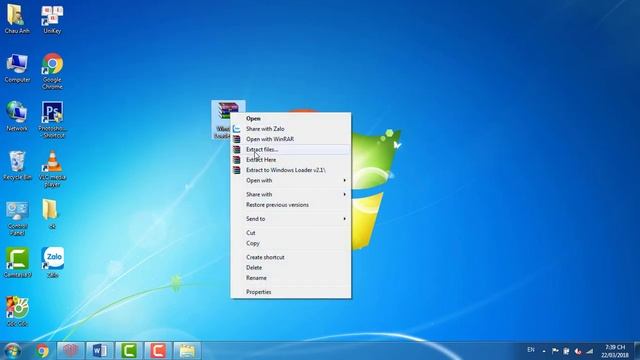The width and height of the screenshot is (640, 360).
Task: Open the Action Center flag icon
Action: coord(555,351)
